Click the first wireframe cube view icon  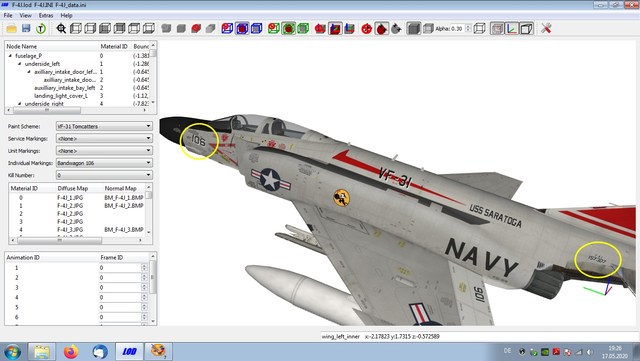76,29
